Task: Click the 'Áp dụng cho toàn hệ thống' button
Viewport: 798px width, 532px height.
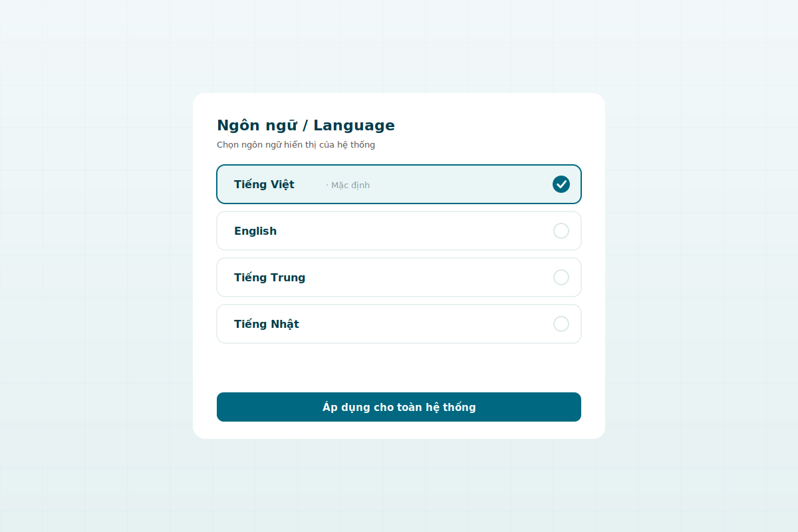Action: tap(399, 407)
